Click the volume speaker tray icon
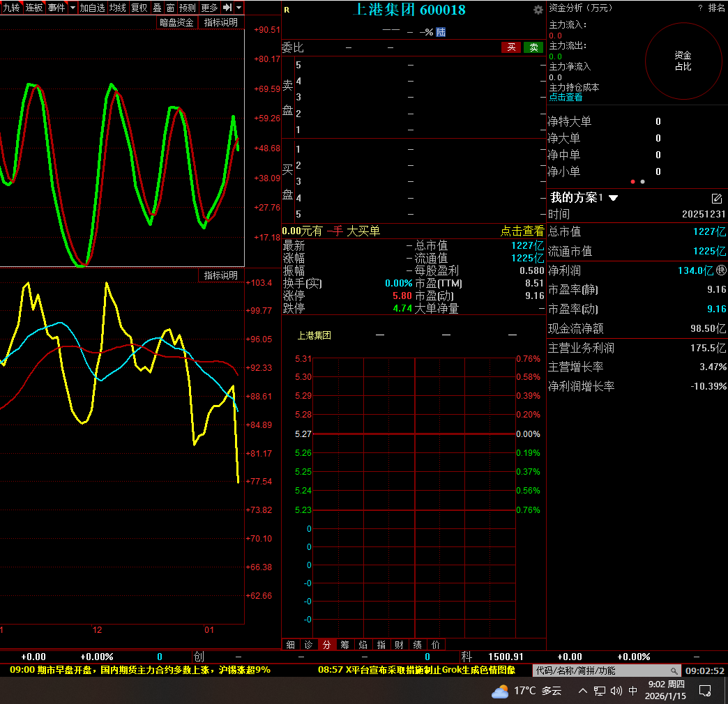Viewport: 728px width, 704px height. point(616,691)
